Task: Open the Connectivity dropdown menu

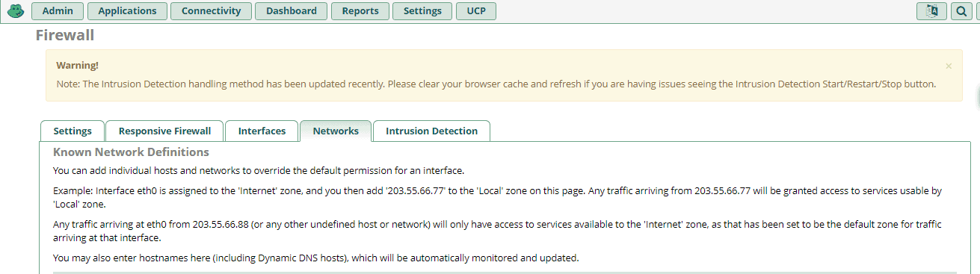Action: pos(211,11)
